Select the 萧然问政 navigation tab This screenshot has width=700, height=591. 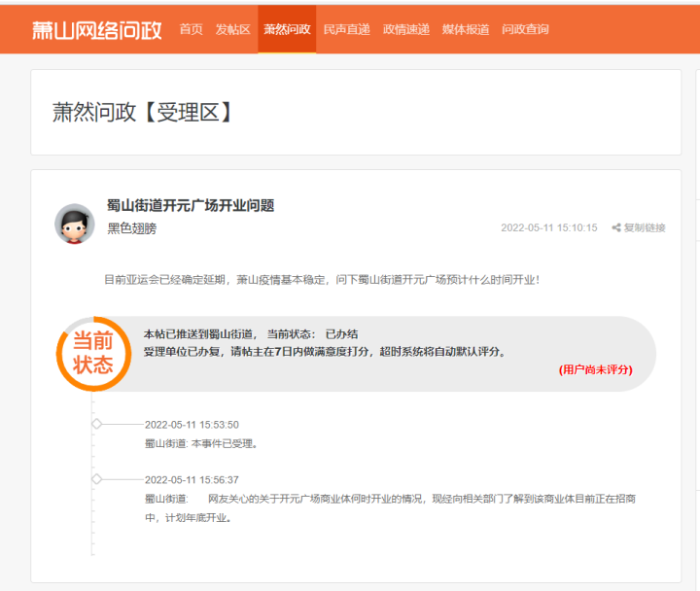(287, 29)
